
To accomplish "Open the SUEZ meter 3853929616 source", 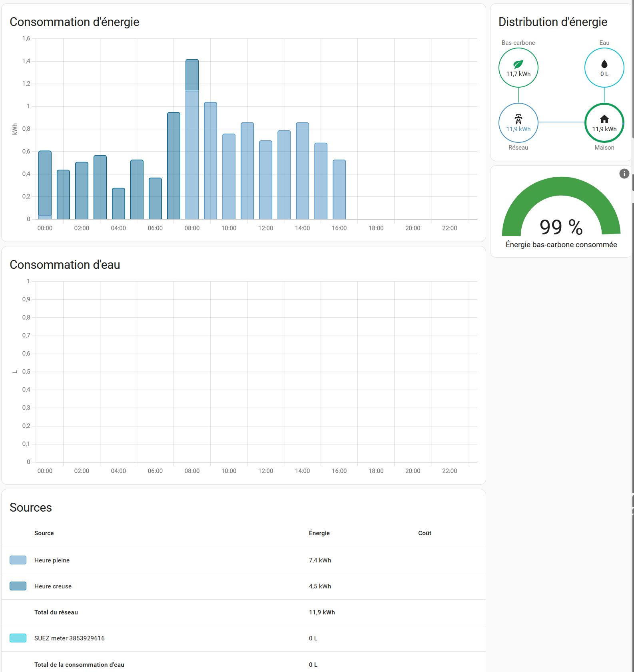I will tap(70, 638).
